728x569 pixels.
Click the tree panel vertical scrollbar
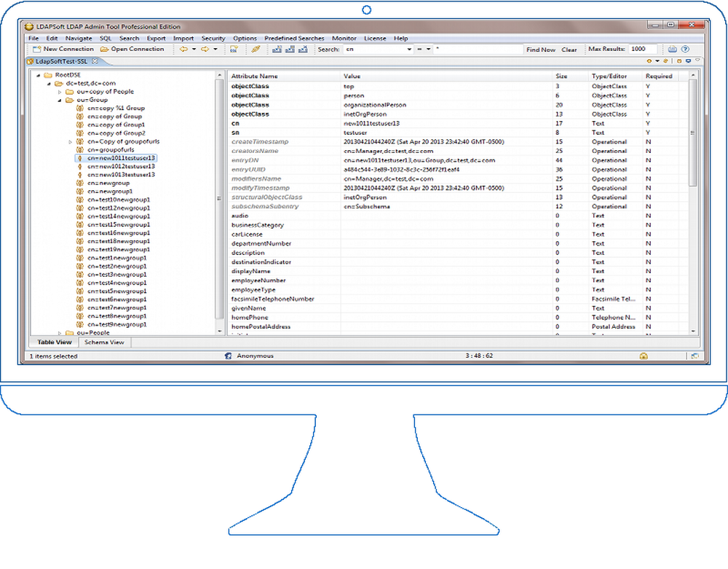click(x=219, y=203)
